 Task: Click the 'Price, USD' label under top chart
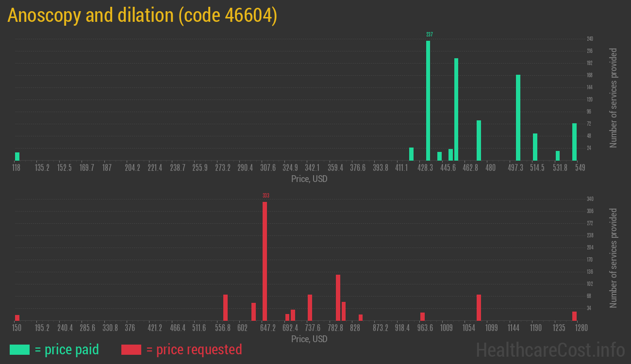coord(309,179)
